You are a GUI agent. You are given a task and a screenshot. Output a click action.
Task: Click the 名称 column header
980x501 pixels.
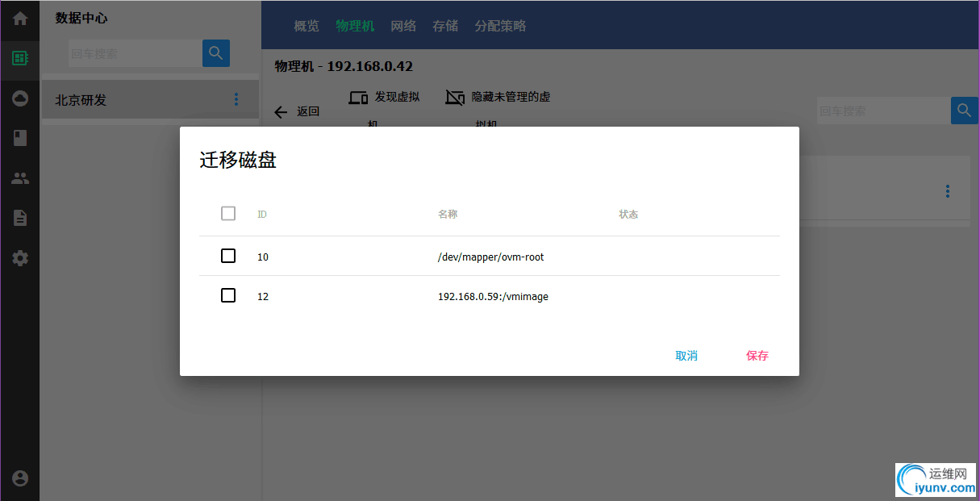click(448, 215)
